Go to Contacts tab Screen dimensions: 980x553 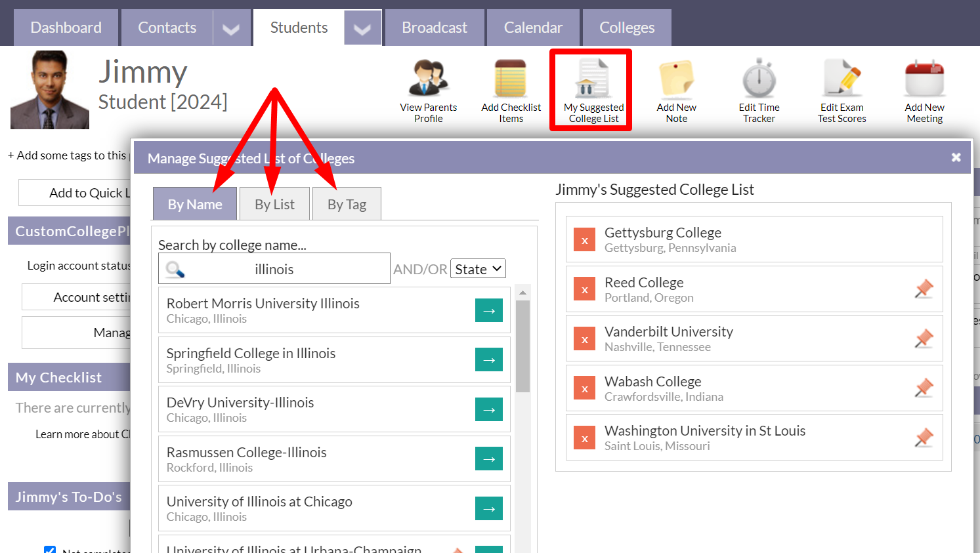(167, 28)
